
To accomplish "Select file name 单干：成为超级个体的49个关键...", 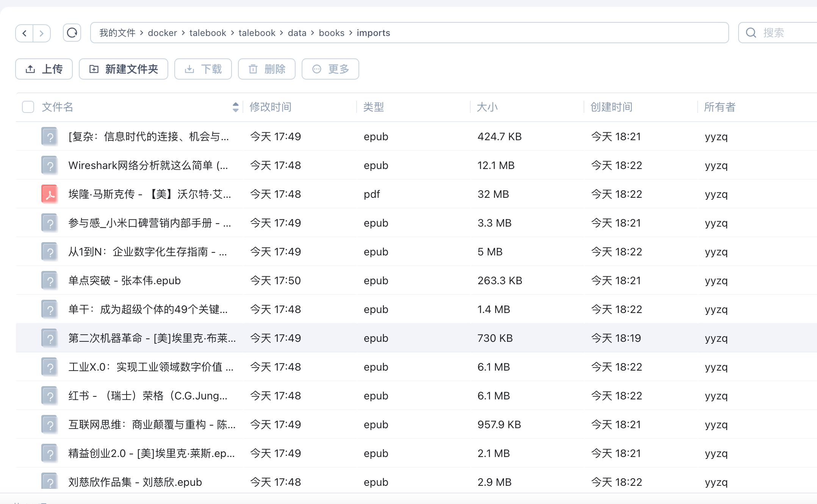I will coord(148,309).
